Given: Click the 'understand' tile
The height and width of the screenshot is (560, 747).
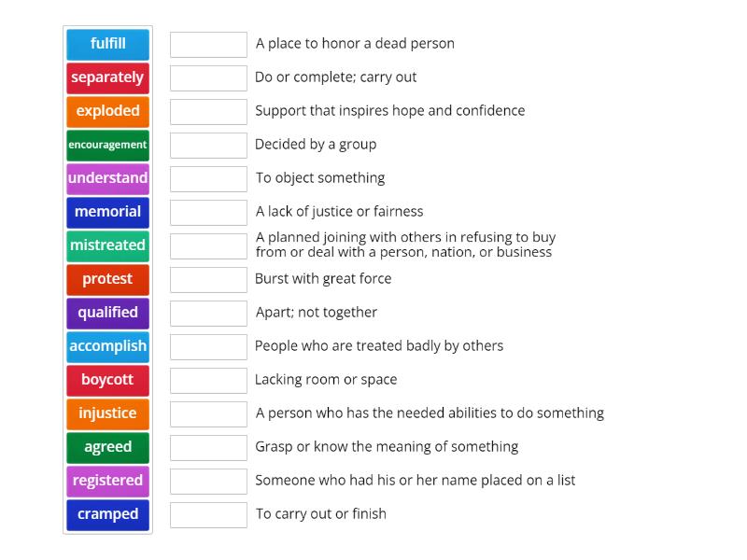Looking at the screenshot, I should pyautogui.click(x=107, y=178).
